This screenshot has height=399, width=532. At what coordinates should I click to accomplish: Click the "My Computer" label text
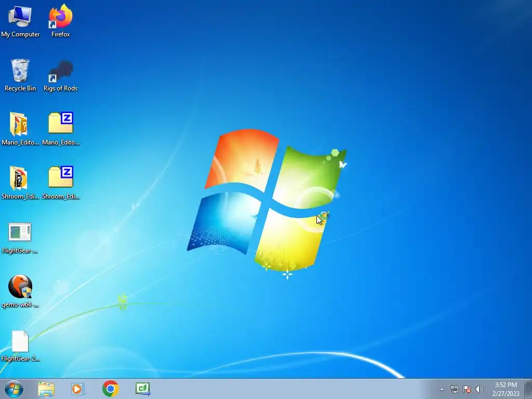20,34
